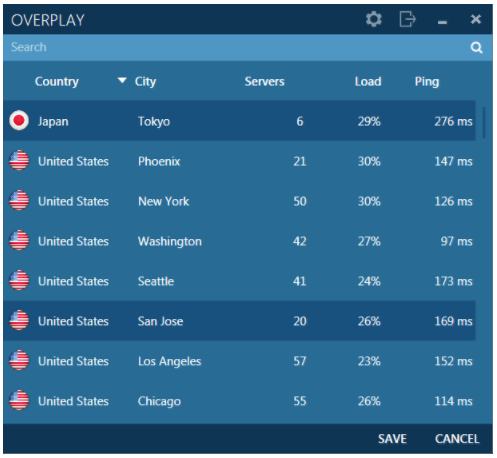Open settings with the gear icon
The width and height of the screenshot is (497, 458).
tap(373, 19)
